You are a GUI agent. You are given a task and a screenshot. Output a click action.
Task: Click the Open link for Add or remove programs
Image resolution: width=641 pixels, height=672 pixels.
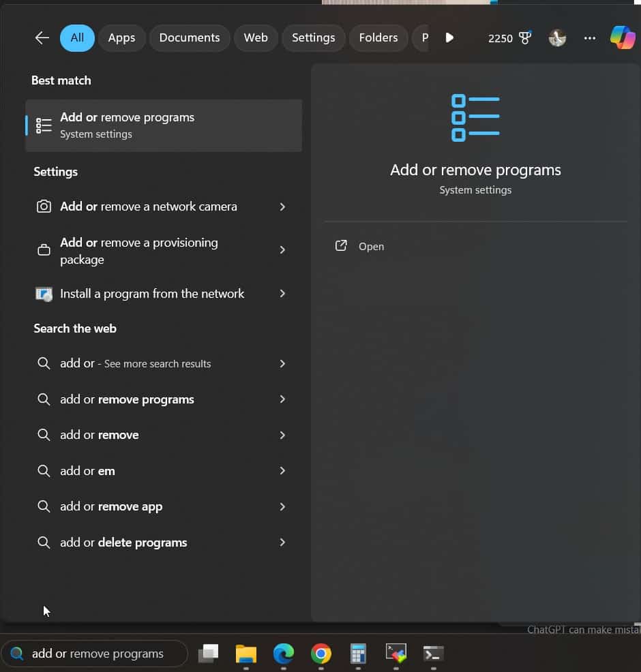tap(371, 246)
